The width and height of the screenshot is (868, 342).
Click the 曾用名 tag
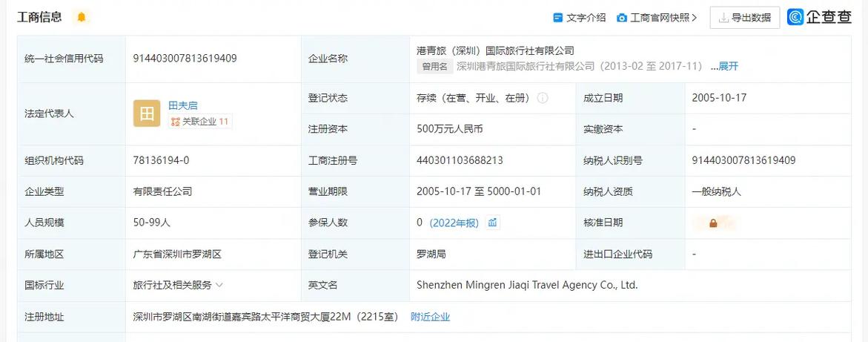point(435,67)
